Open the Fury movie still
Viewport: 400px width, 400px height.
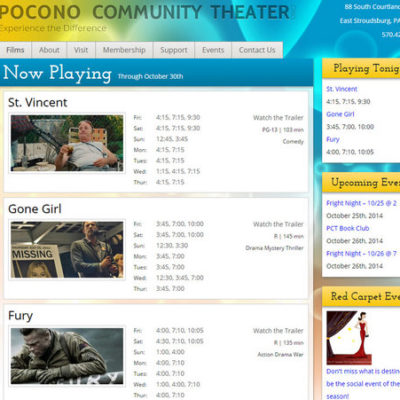pos(67,356)
